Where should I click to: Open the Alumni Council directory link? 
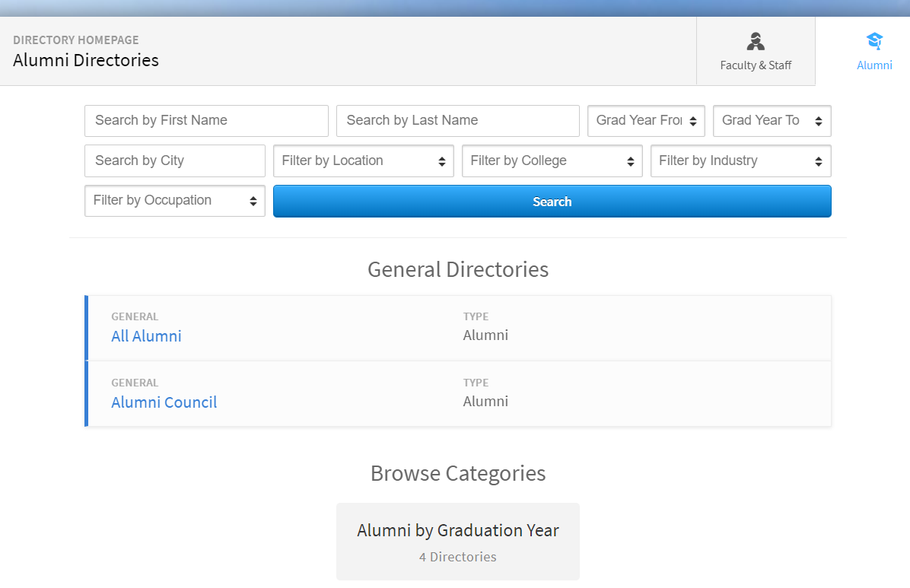164,402
